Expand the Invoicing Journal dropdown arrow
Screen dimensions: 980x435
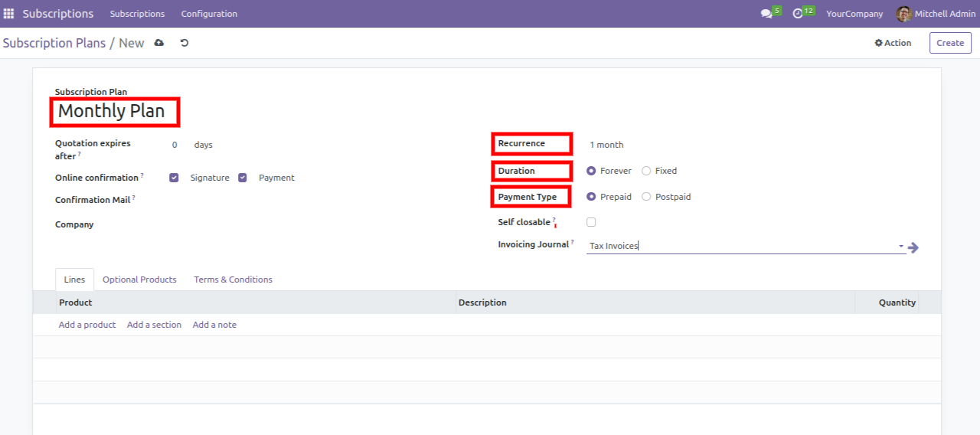[x=900, y=247]
